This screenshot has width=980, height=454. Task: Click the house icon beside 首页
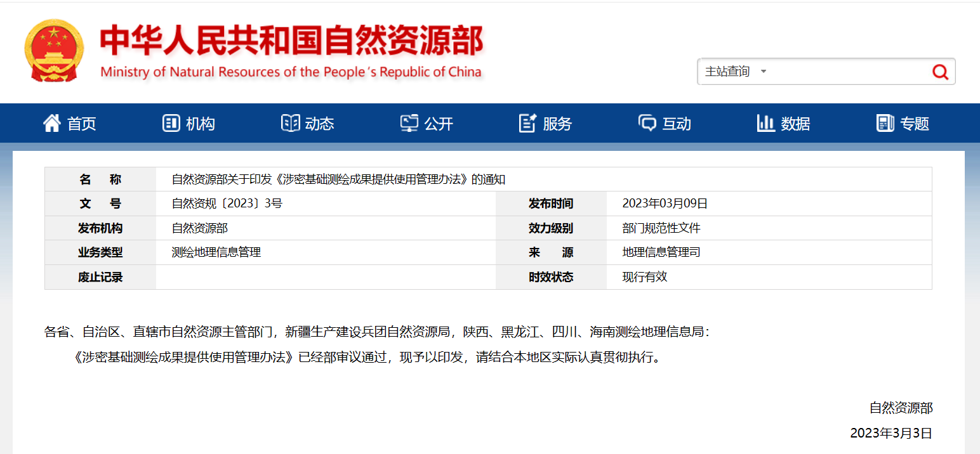52,123
